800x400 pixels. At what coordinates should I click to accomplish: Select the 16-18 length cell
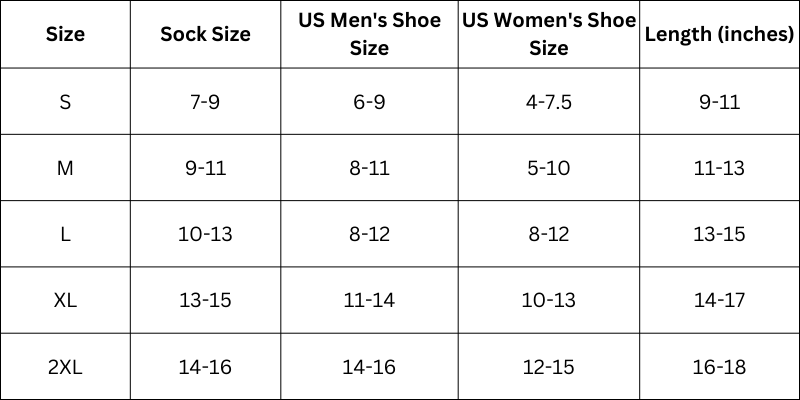tap(719, 367)
